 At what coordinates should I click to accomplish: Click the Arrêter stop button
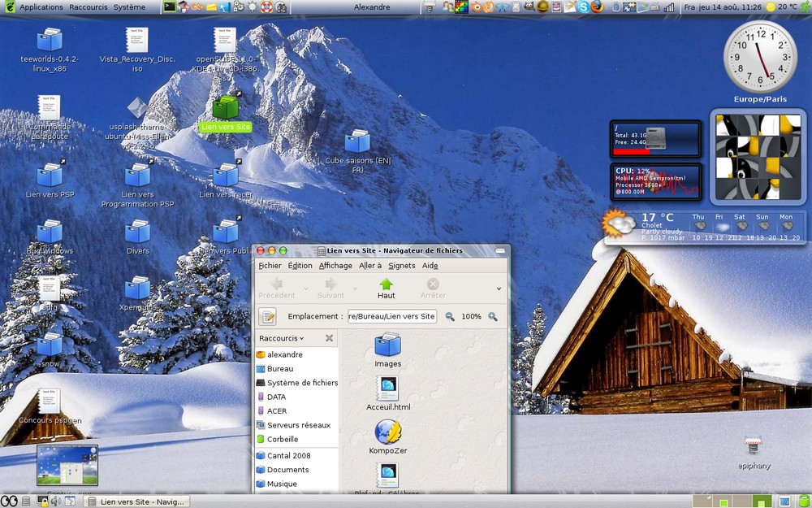[433, 289]
